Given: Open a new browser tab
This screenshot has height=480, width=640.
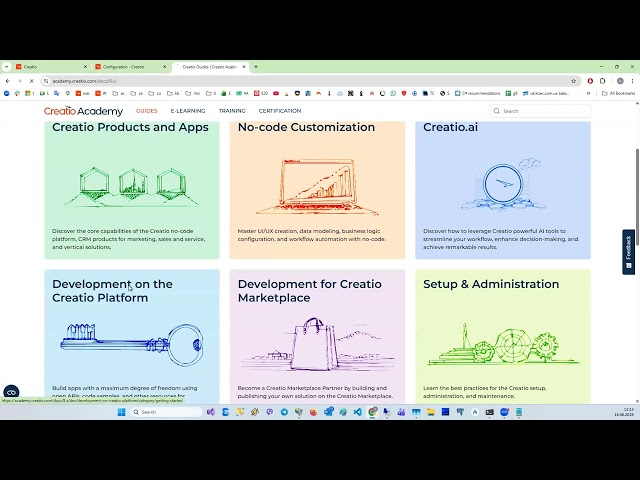Looking at the screenshot, I should (256, 67).
